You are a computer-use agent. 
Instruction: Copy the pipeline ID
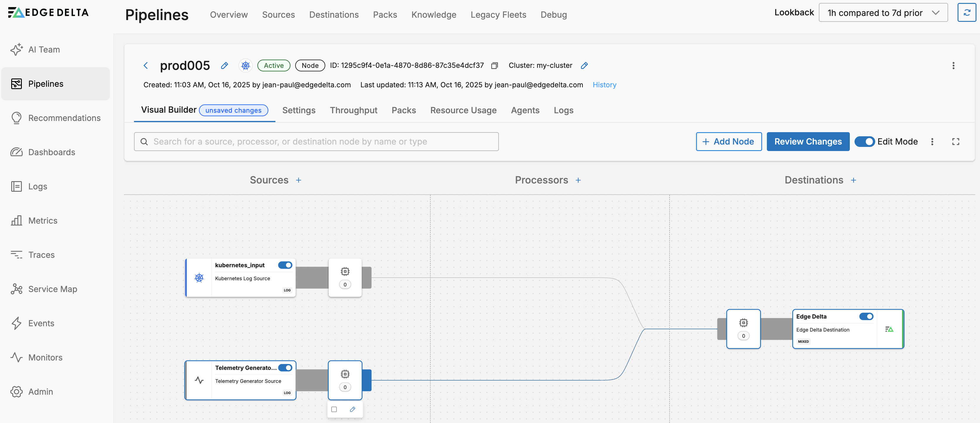(494, 66)
